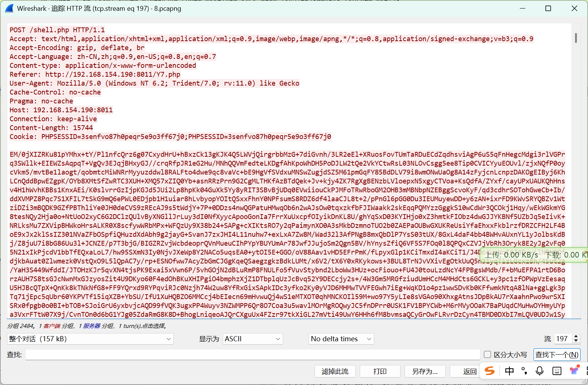Open the Sogou skin shirt icon
The width and height of the screenshot is (588, 385).
574,370
